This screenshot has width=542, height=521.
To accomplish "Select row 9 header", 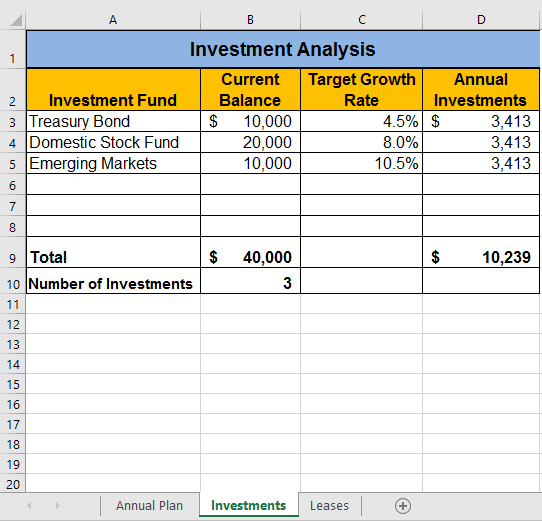I will (13, 252).
